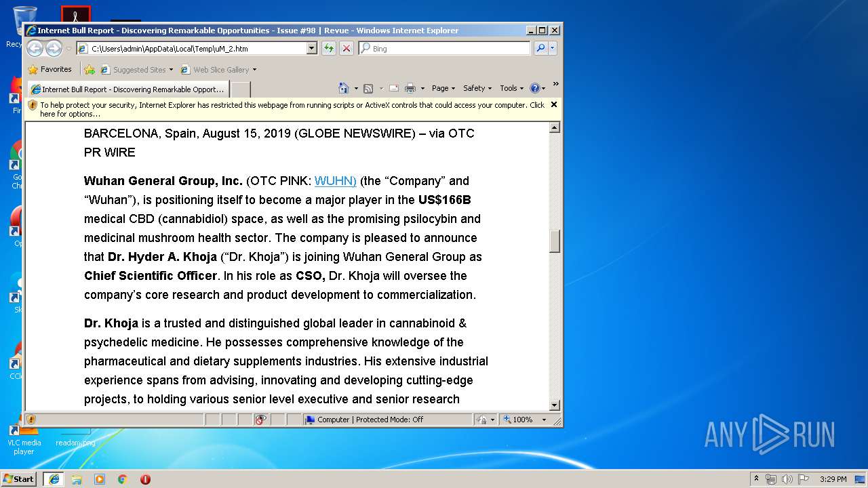
Task: Open a new blank tab
Action: 241,89
